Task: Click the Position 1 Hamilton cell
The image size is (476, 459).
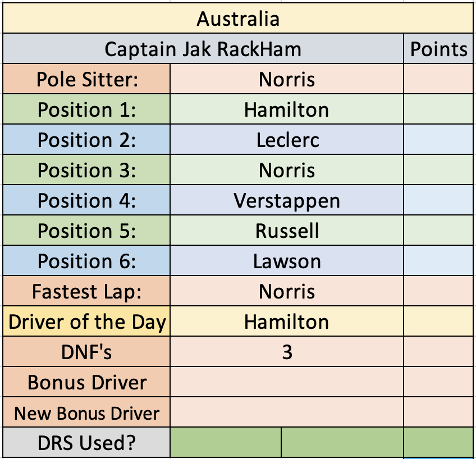Action: click(x=287, y=109)
